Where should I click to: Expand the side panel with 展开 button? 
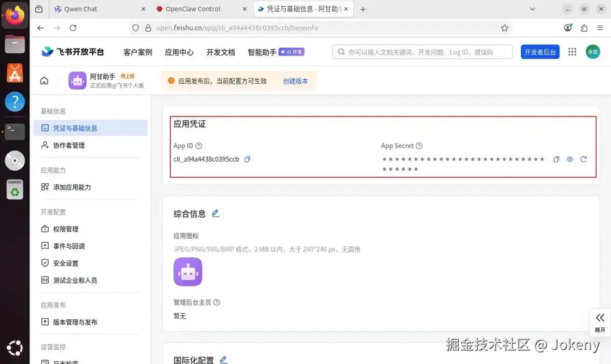[600, 323]
